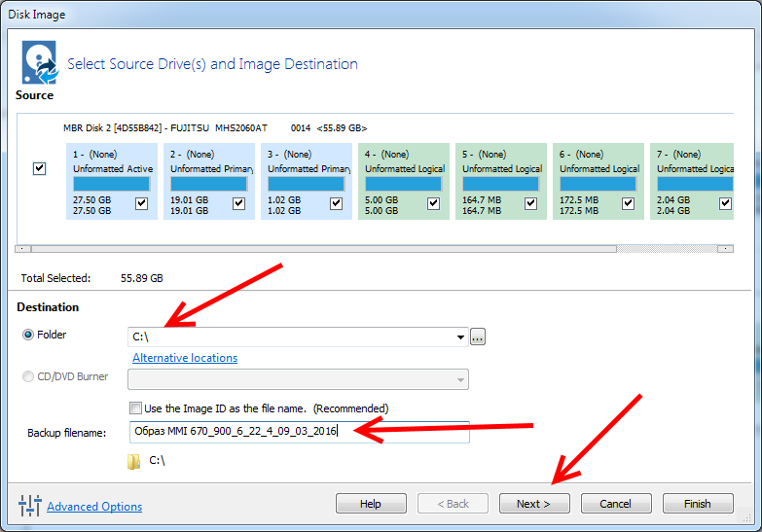The image size is (762, 532).
Task: Enable Use the Image ID as file name
Action: [135, 408]
